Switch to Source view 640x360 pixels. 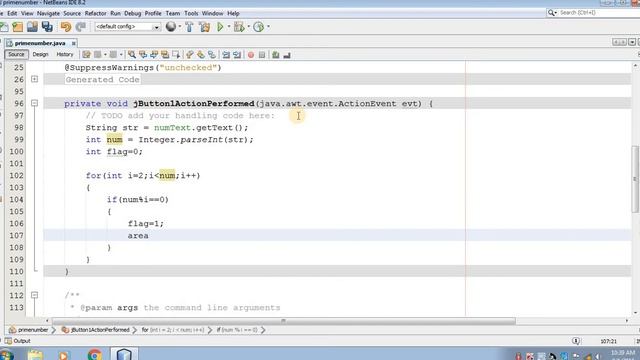pos(16,54)
